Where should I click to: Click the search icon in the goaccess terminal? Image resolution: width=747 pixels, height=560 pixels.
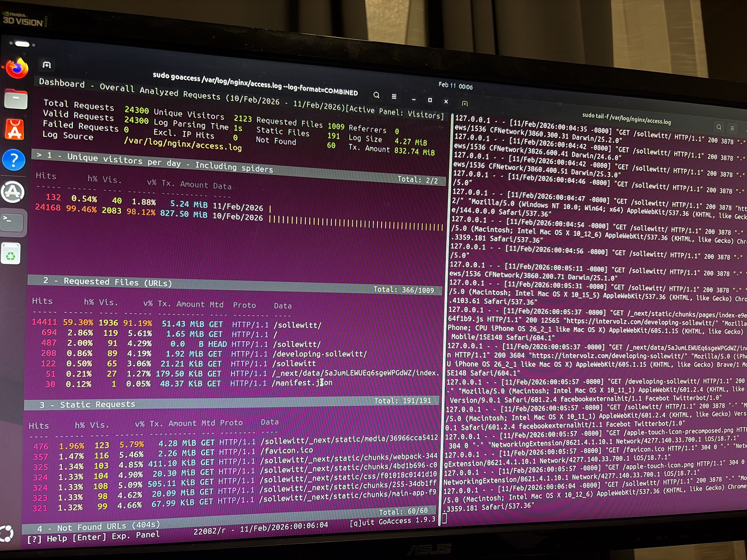point(376,95)
